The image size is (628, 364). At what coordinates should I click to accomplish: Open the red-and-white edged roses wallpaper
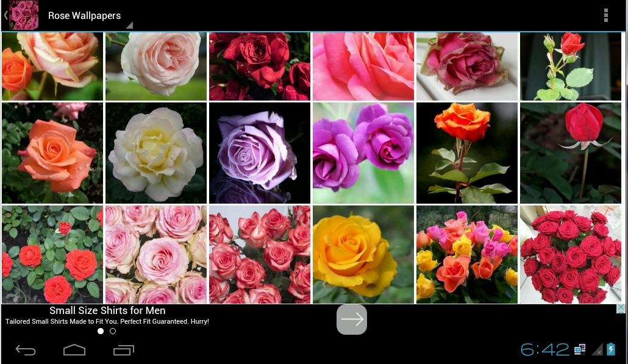coord(260,255)
